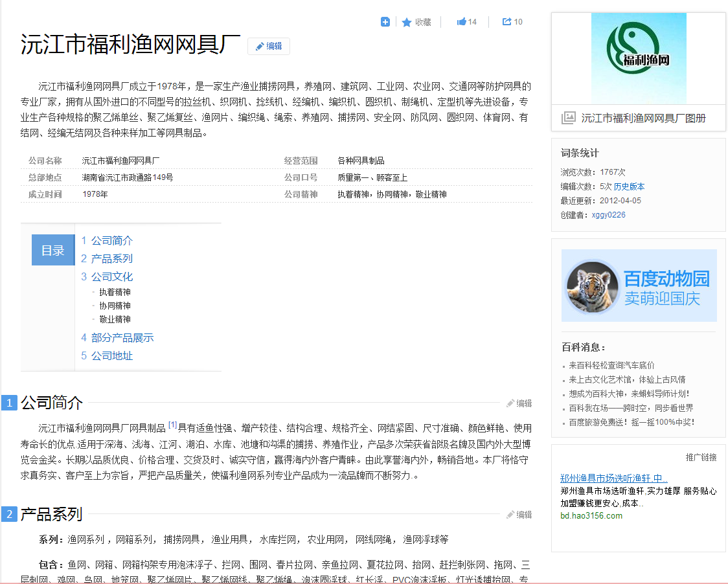728x584 pixels.
Task: Click the section number 2 badge
Action: pos(9,514)
